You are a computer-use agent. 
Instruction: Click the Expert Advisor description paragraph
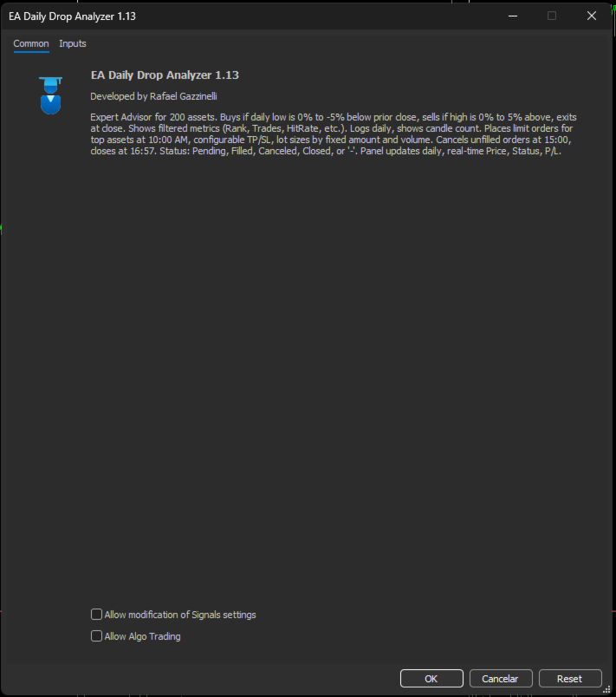[334, 134]
